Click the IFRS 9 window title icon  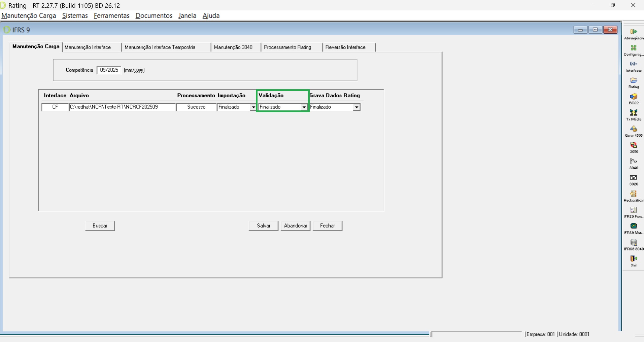pos(6,30)
